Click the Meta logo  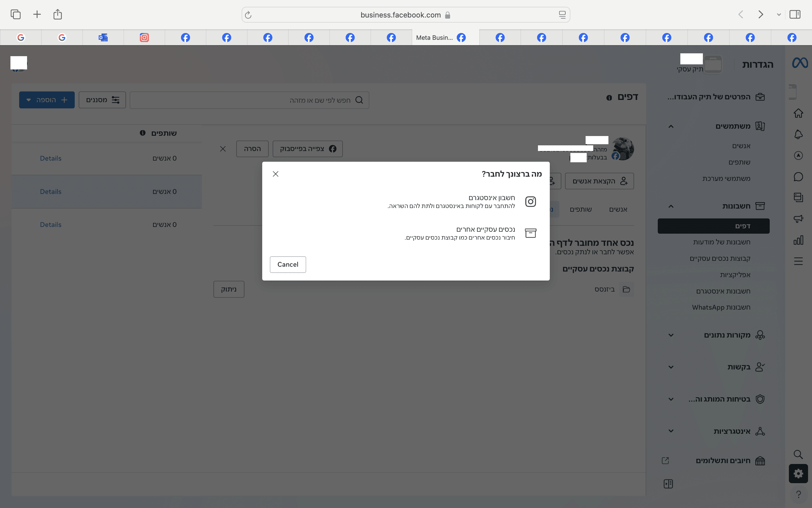(x=800, y=63)
